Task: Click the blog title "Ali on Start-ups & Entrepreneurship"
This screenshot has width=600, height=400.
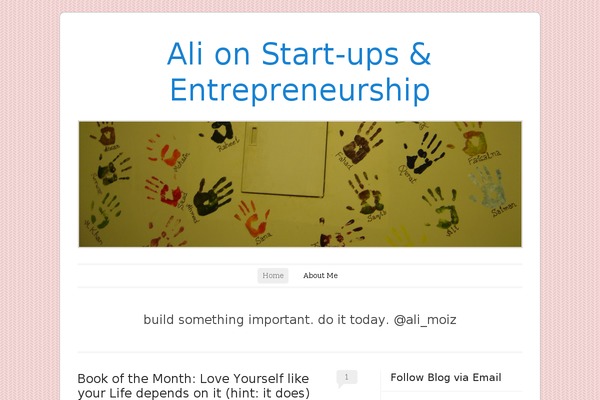Action: (300, 72)
